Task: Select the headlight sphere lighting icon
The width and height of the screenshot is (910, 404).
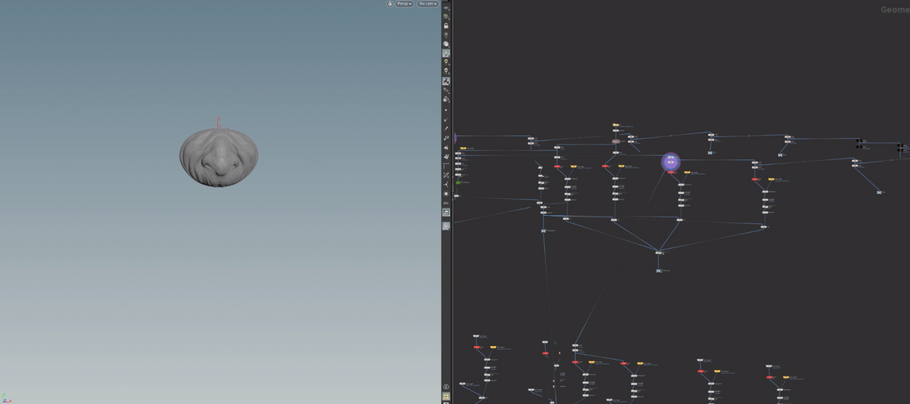Action: click(446, 44)
